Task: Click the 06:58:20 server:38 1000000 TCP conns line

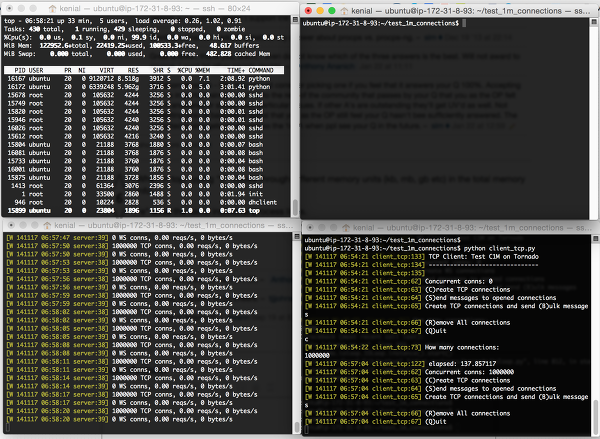Action: coord(132,411)
